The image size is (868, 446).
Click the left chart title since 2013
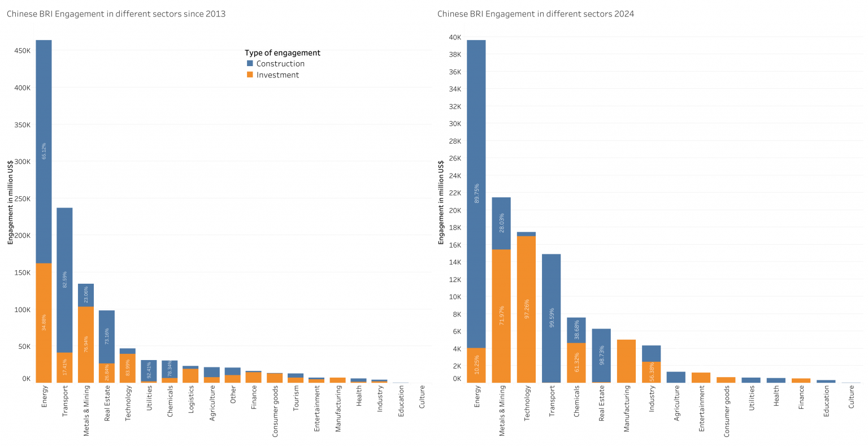coord(115,14)
